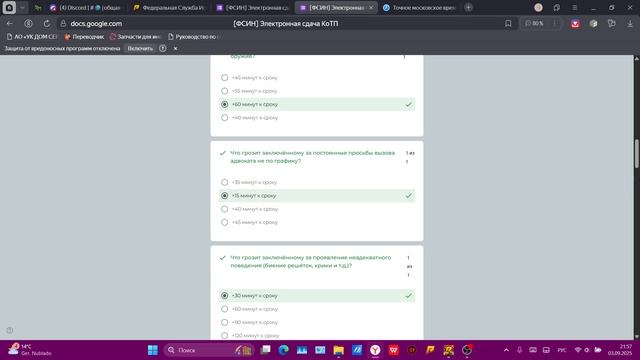
Task: Select +30 minutes for inadequate behaviour
Action: click(224, 296)
